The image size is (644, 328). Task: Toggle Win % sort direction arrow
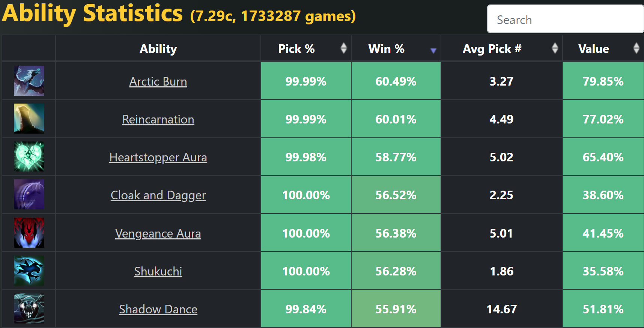tap(433, 50)
